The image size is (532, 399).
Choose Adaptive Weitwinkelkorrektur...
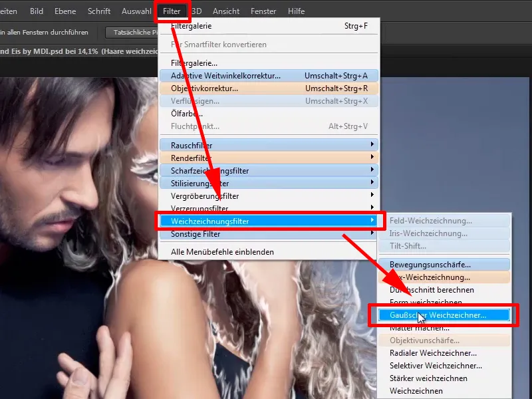pyautogui.click(x=269, y=76)
